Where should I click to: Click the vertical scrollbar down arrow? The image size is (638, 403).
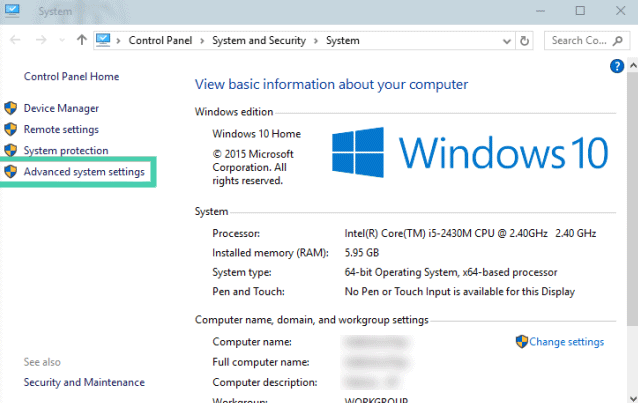pyautogui.click(x=633, y=398)
